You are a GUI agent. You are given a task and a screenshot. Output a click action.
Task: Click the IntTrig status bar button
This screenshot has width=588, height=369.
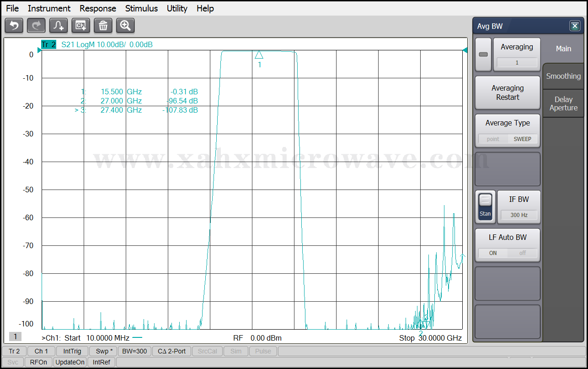click(72, 351)
